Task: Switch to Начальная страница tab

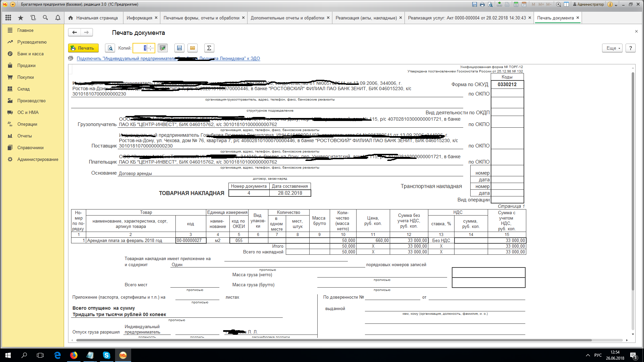Action: (x=93, y=18)
